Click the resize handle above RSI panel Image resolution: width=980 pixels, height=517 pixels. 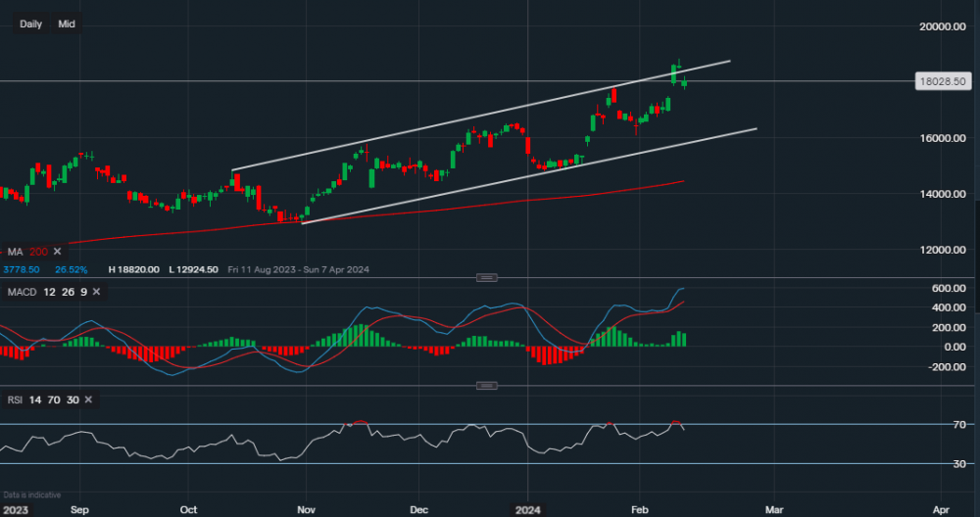point(487,386)
